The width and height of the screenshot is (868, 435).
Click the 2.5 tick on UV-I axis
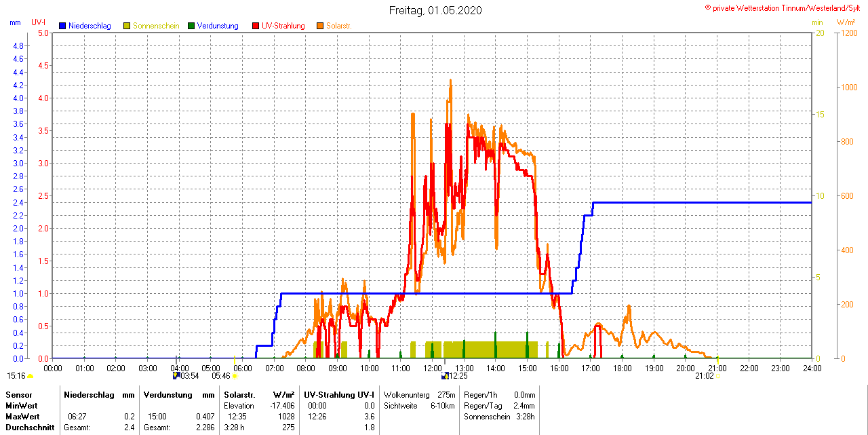click(x=43, y=195)
